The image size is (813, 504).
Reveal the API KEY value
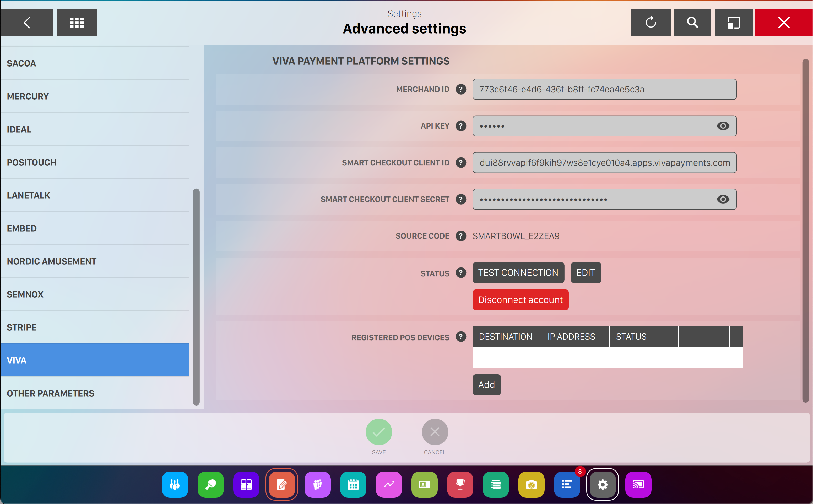pyautogui.click(x=723, y=126)
